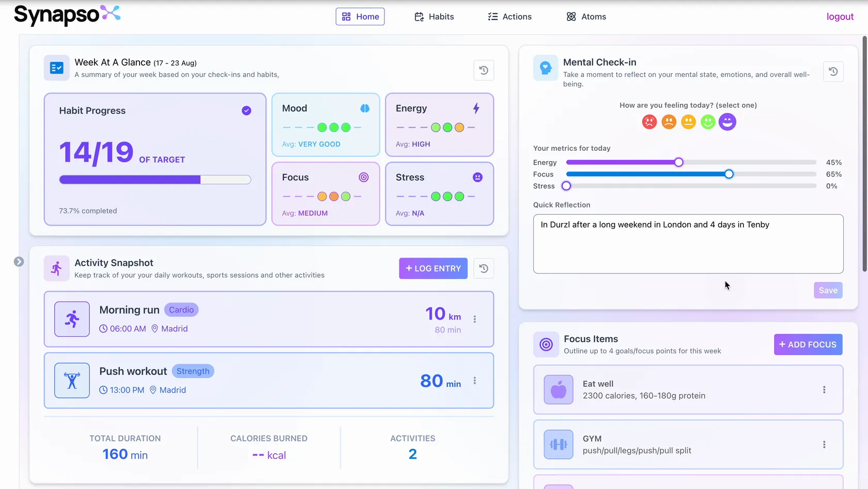
Task: Click the clock icon beside 13:00 PM
Action: (103, 390)
